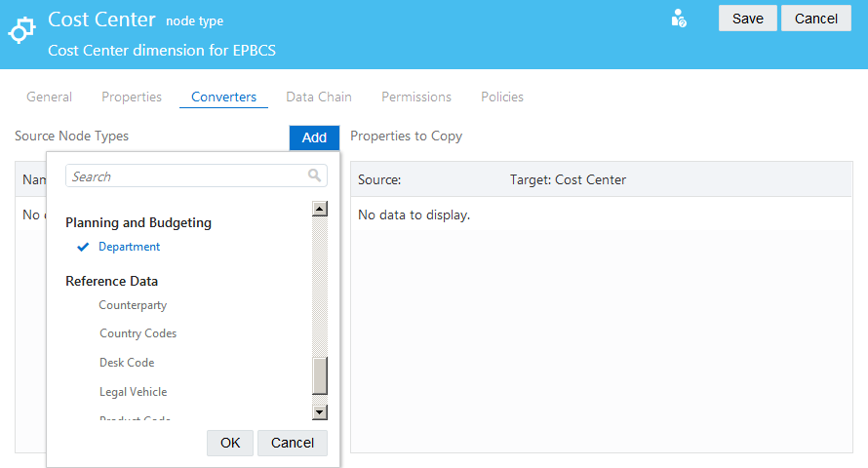
Task: Click the scrollbar thumb in node list
Action: (319, 375)
